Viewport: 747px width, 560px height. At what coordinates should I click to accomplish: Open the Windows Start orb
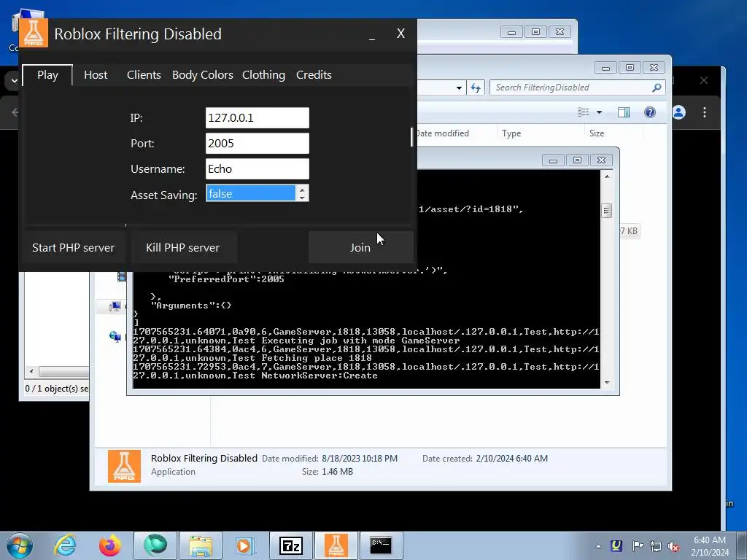tap(20, 545)
